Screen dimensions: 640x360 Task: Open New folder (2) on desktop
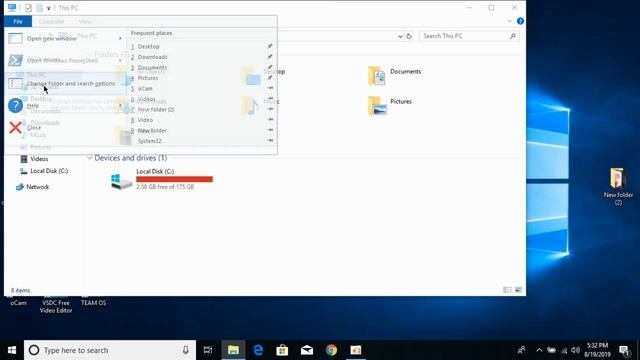point(618,186)
